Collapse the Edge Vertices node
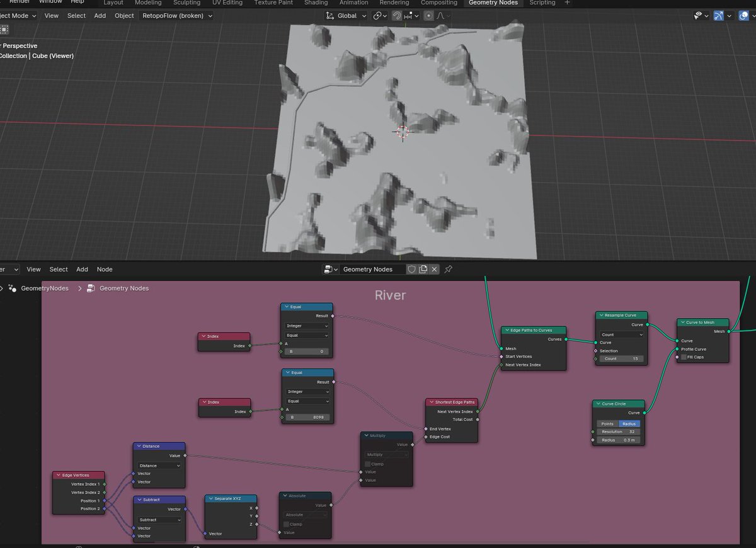The image size is (756, 548). (58, 476)
